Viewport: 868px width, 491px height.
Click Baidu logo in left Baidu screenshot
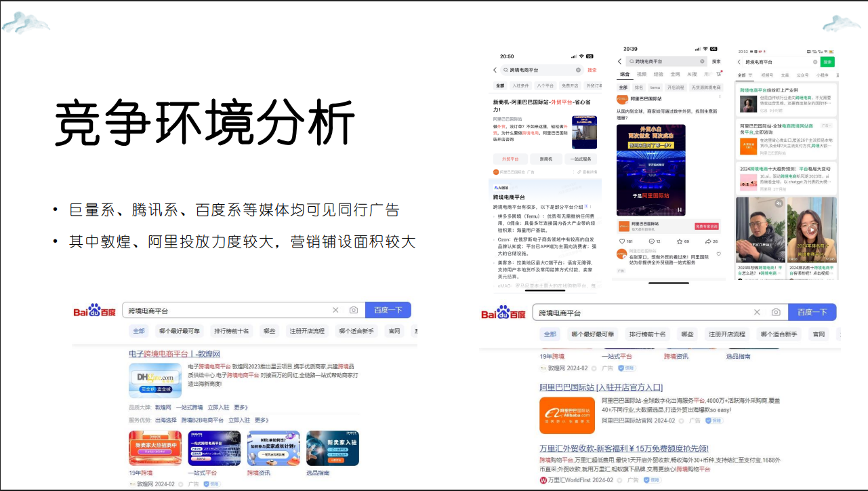[96, 311]
